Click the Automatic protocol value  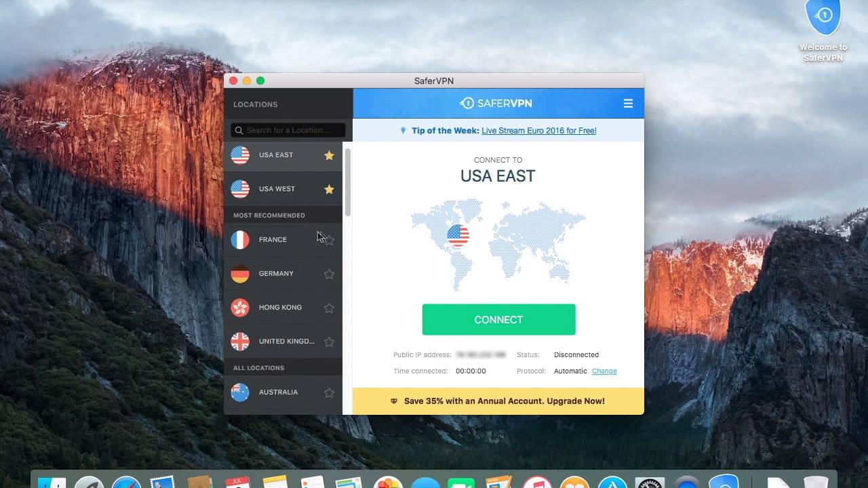pyautogui.click(x=570, y=371)
